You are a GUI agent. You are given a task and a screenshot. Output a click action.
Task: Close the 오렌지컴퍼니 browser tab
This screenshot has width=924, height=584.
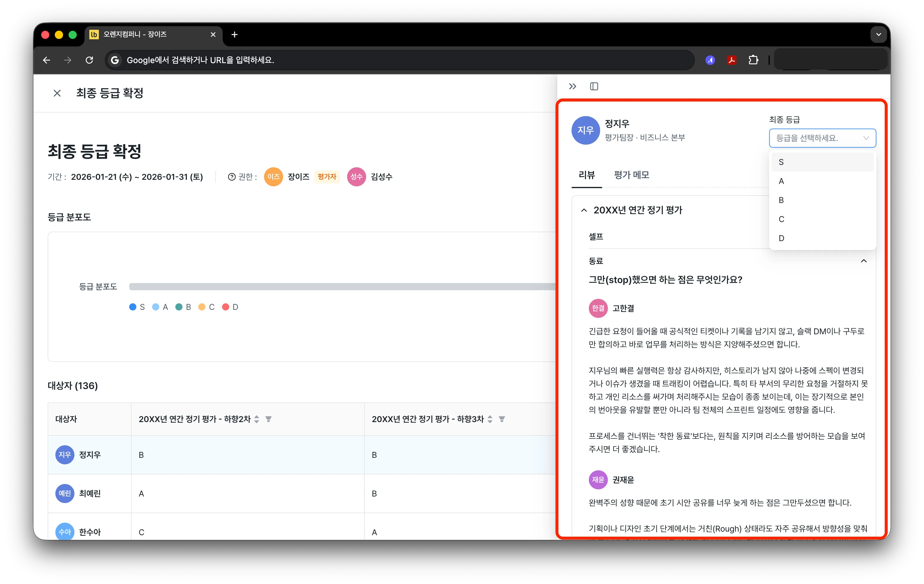[213, 35]
